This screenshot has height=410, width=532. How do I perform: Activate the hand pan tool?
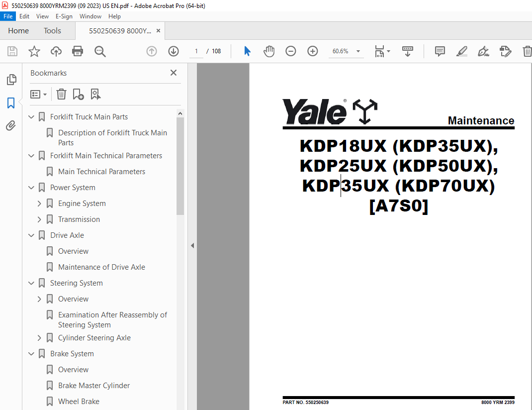coord(269,51)
